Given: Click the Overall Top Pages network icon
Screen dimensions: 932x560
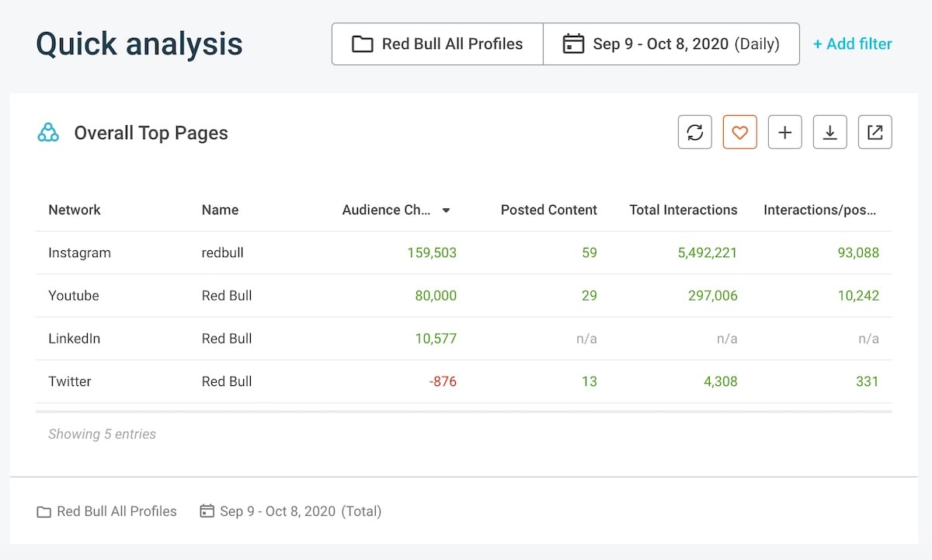Looking at the screenshot, I should coord(48,133).
